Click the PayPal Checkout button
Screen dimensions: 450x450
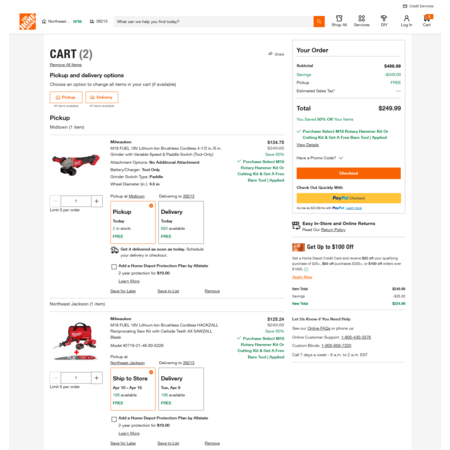349,198
